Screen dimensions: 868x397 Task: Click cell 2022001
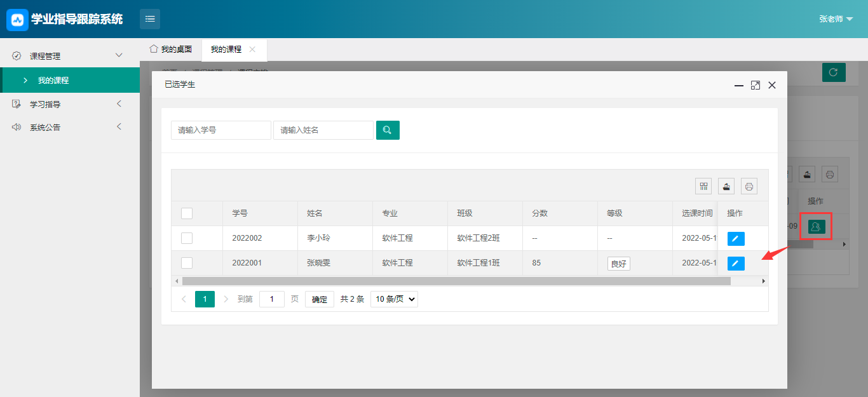260,263
